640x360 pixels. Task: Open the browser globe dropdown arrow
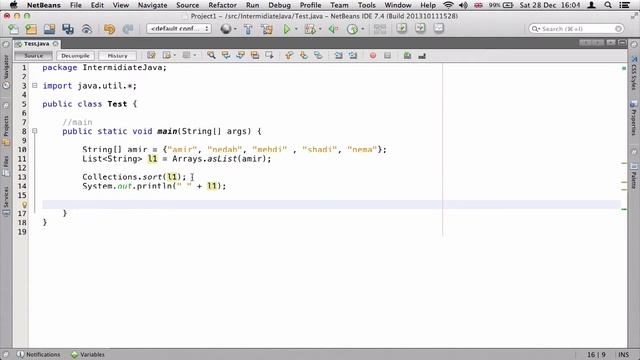click(x=236, y=29)
